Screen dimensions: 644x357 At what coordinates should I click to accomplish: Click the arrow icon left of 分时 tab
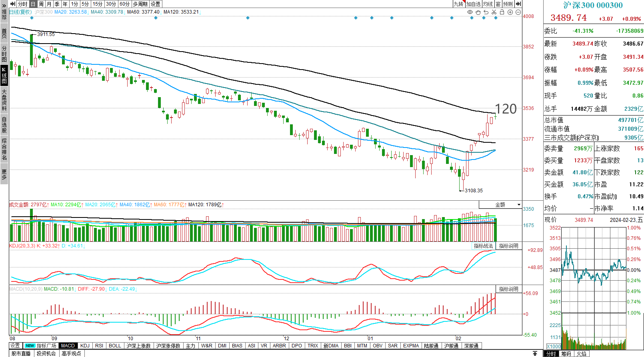[13, 4]
